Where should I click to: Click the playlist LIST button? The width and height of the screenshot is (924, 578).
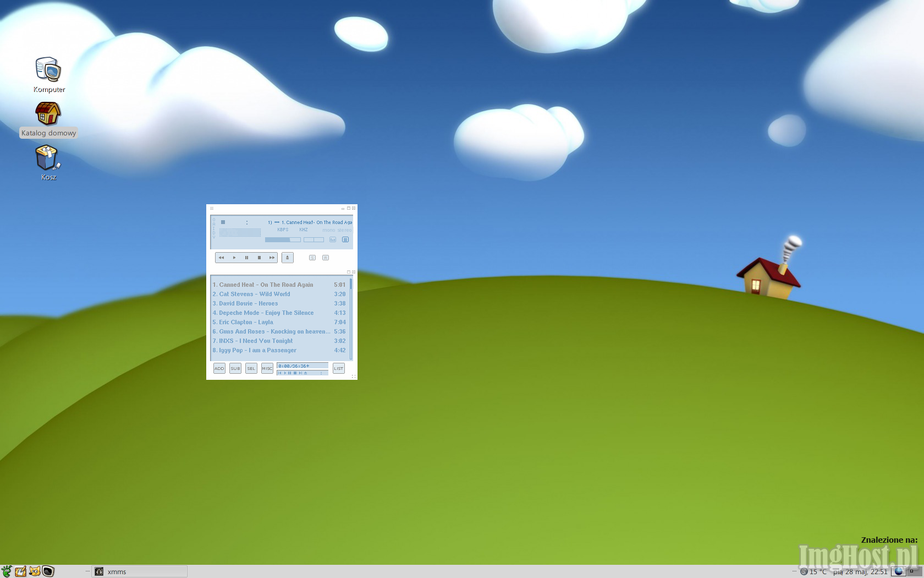(x=339, y=368)
